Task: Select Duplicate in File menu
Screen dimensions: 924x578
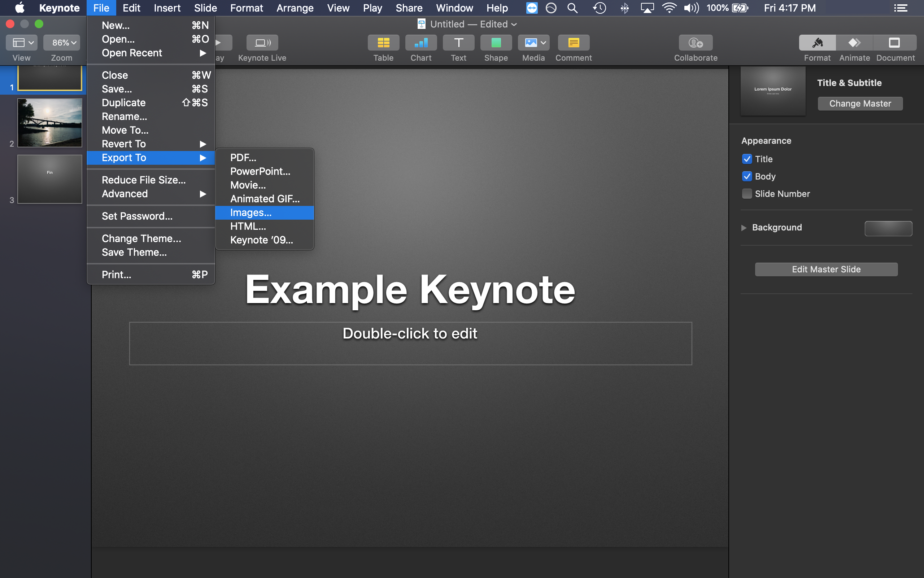Action: pyautogui.click(x=151, y=103)
